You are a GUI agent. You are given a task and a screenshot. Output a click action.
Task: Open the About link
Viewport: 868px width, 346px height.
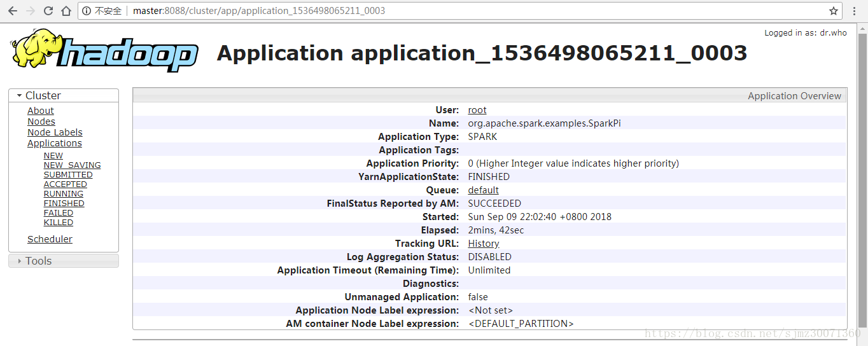pyautogui.click(x=41, y=111)
